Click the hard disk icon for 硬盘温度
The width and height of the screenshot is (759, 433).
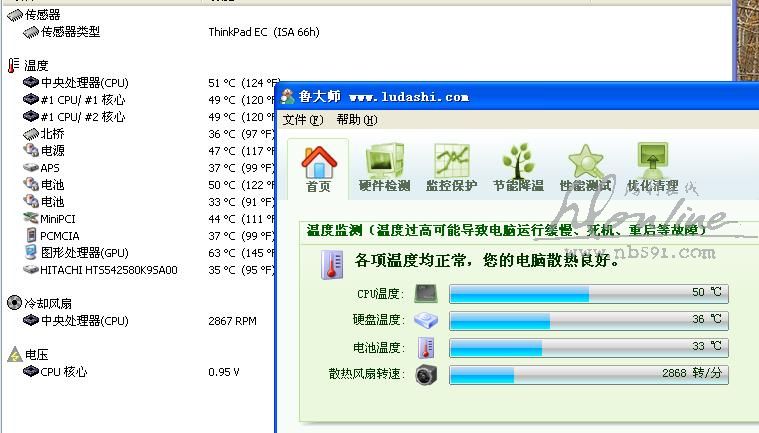tap(426, 320)
